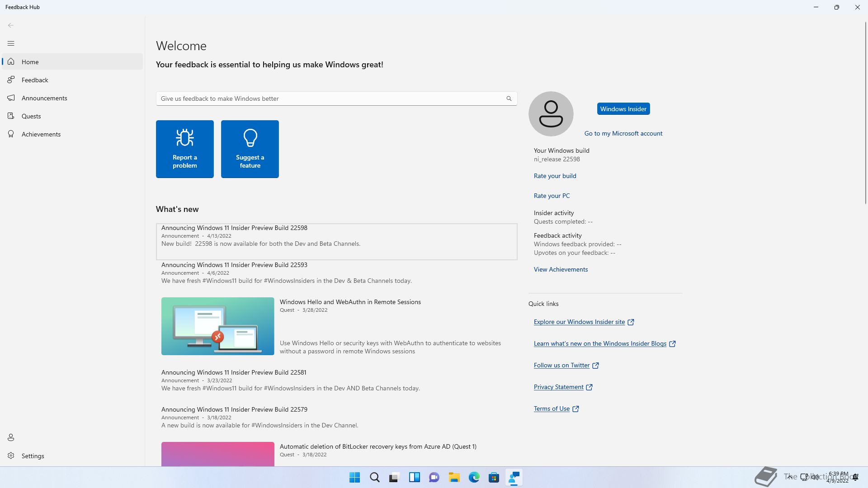The image size is (868, 488).
Task: Click the vertical scrollbar on the right
Action: click(865, 113)
